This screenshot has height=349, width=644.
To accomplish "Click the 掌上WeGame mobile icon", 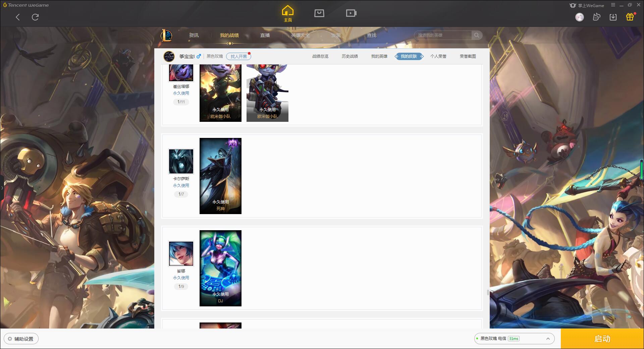I will (573, 5).
